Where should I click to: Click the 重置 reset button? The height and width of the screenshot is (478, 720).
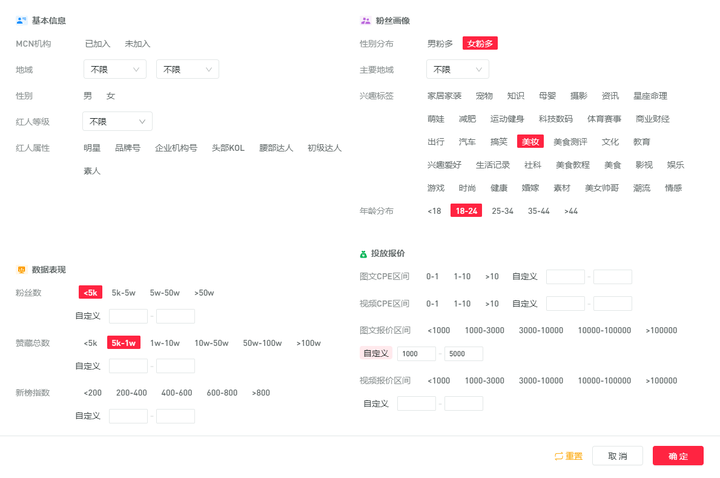pyautogui.click(x=568, y=456)
